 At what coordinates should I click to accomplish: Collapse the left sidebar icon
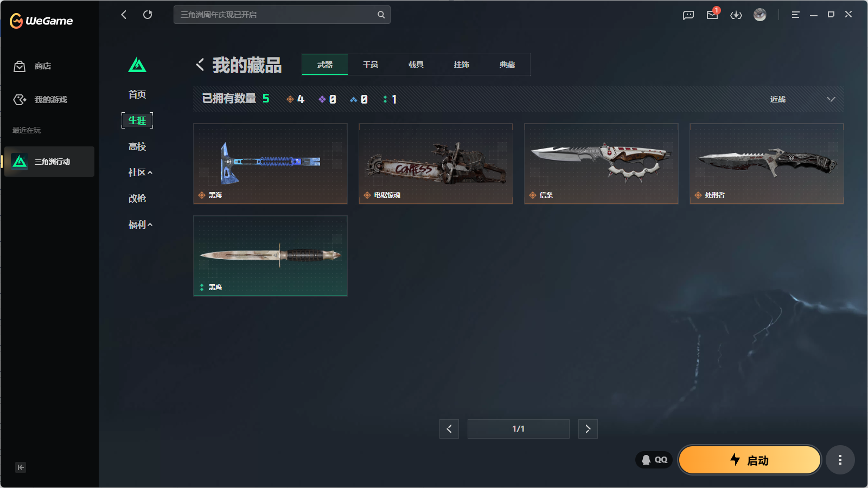point(21,467)
